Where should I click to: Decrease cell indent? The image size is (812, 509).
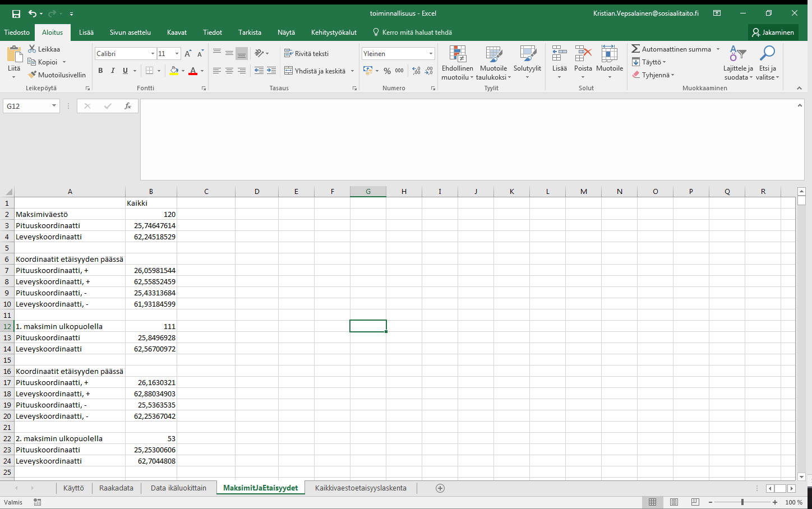pos(259,71)
